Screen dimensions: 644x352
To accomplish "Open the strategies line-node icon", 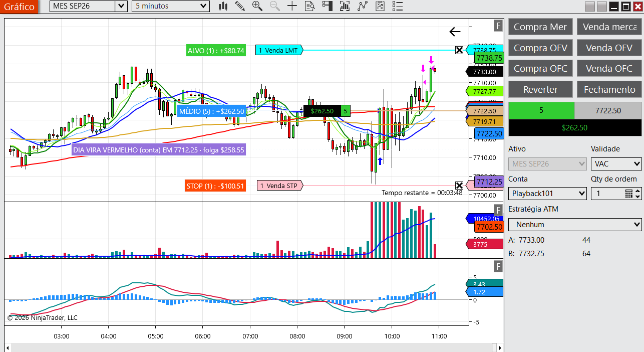I will [x=362, y=6].
